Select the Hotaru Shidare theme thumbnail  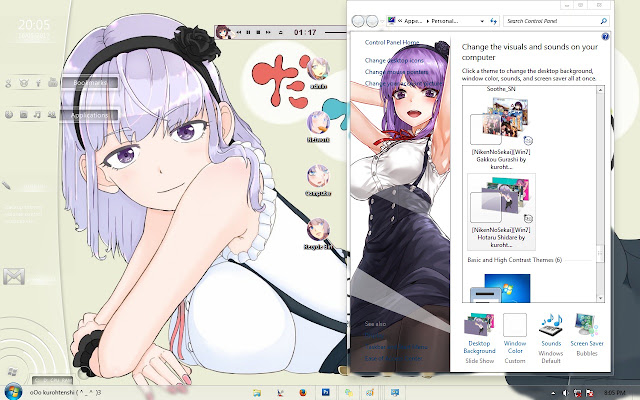click(501, 212)
